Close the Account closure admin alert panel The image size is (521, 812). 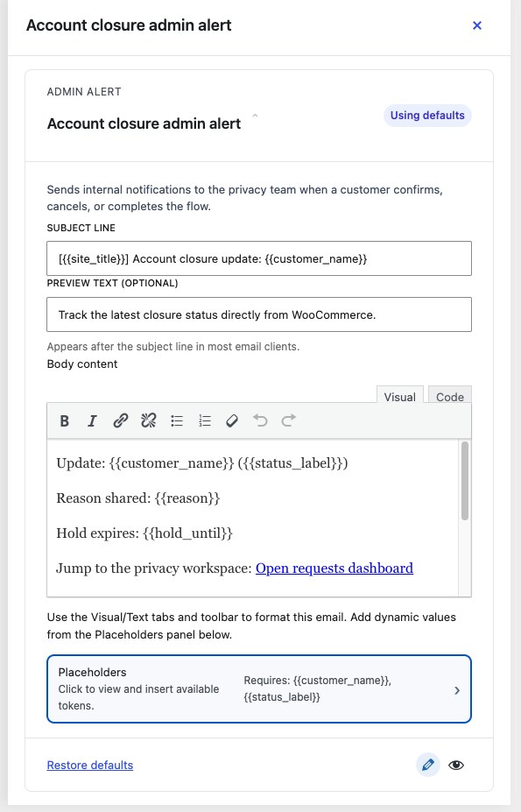tap(477, 25)
